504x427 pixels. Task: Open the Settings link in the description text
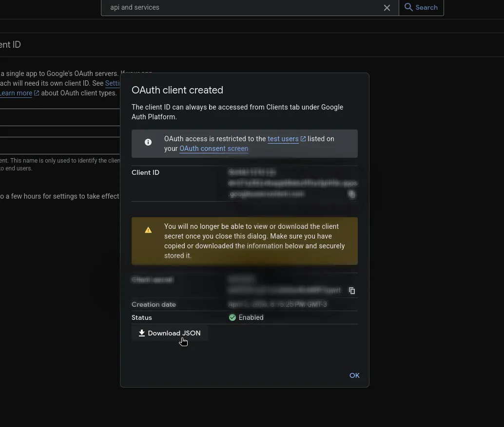pyautogui.click(x=113, y=83)
